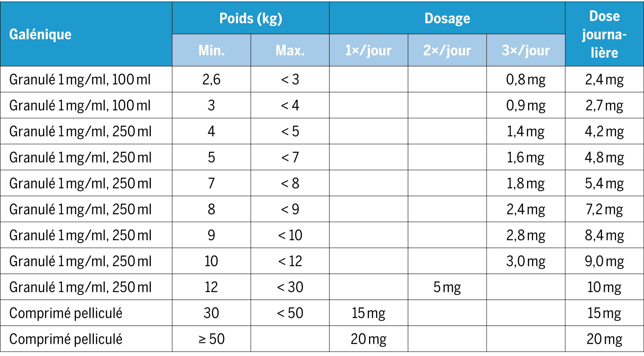Select the ≥ 50 weight cell
The width and height of the screenshot is (644, 356).
[x=211, y=339]
